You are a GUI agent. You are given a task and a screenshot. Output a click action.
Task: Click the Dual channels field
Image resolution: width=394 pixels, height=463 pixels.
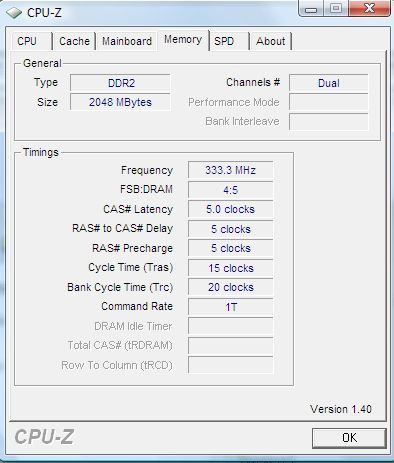pos(329,83)
